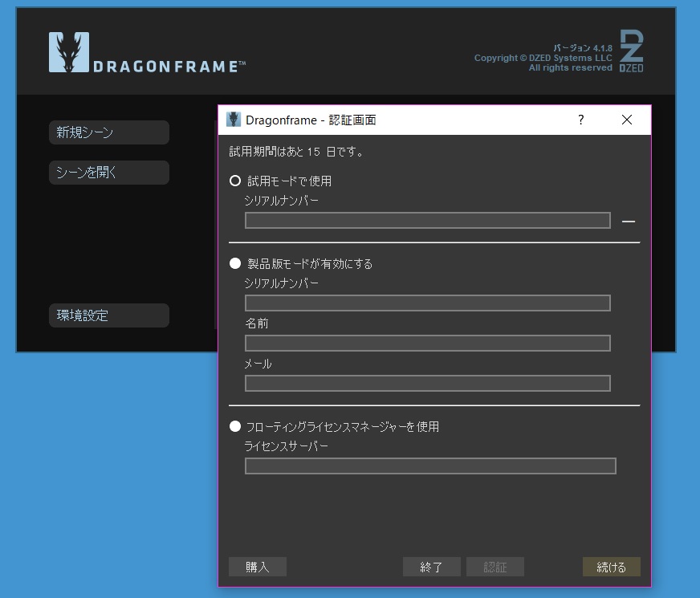700x598 pixels.
Task: Click the Dragonframe dragon icon in dialog title bar
Action: [233, 120]
